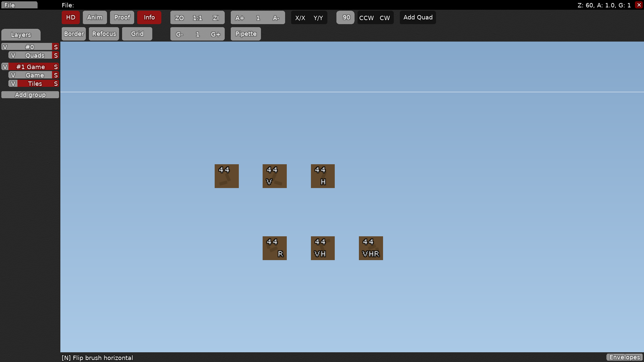The image size is (644, 362).
Task: Click ZI to zoom in
Action: click(x=216, y=18)
